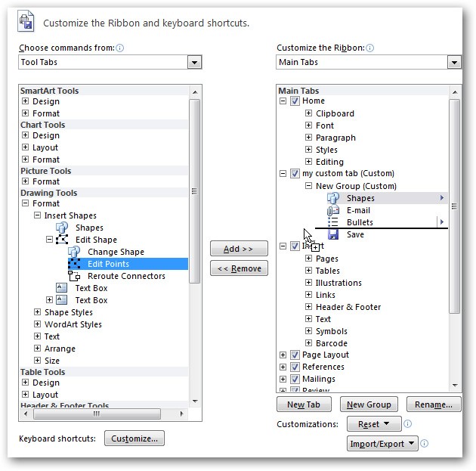This screenshot has height=471, width=476.
Task: Open the Reset dropdown button
Action: 374,424
